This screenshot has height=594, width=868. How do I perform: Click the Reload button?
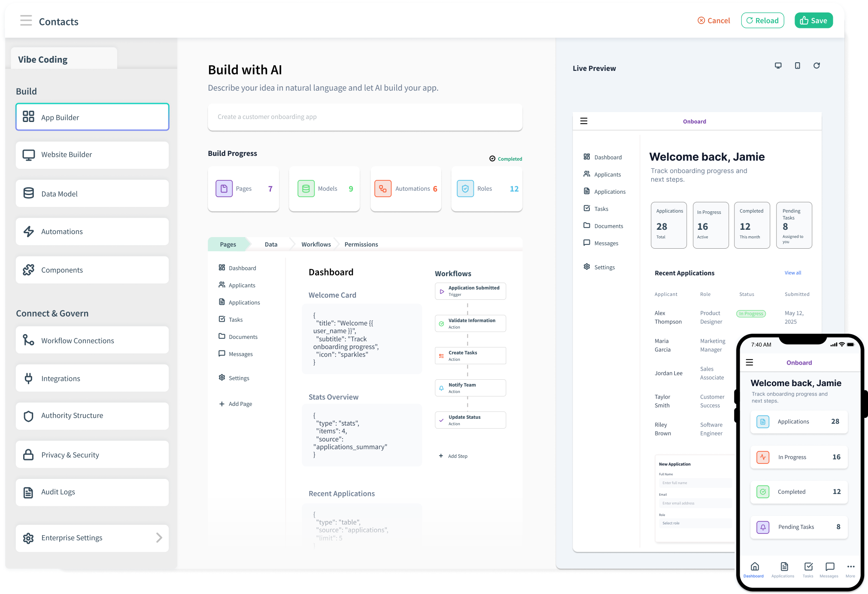coord(762,21)
